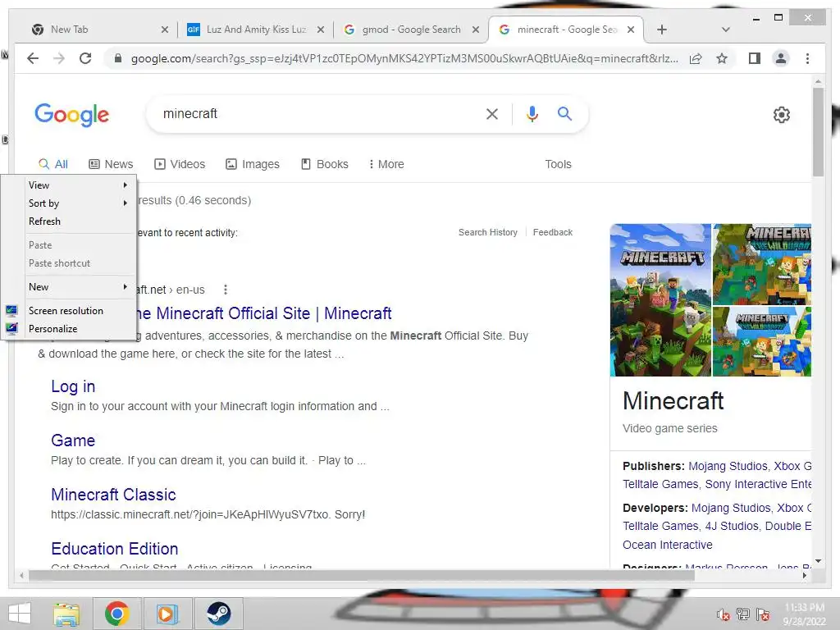840x630 pixels.
Task: Click the Feedback link
Action: 553,232
